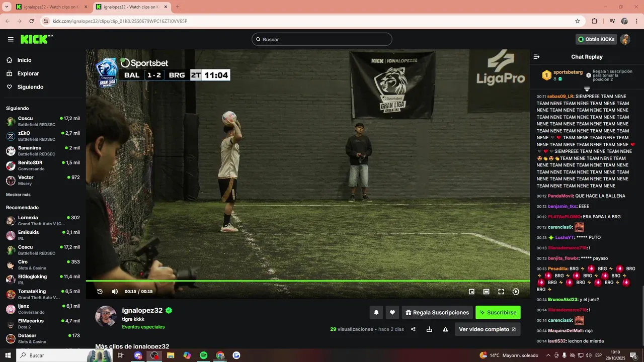Open Windows Start menu
This screenshot has width=644, height=362.
(x=8, y=355)
